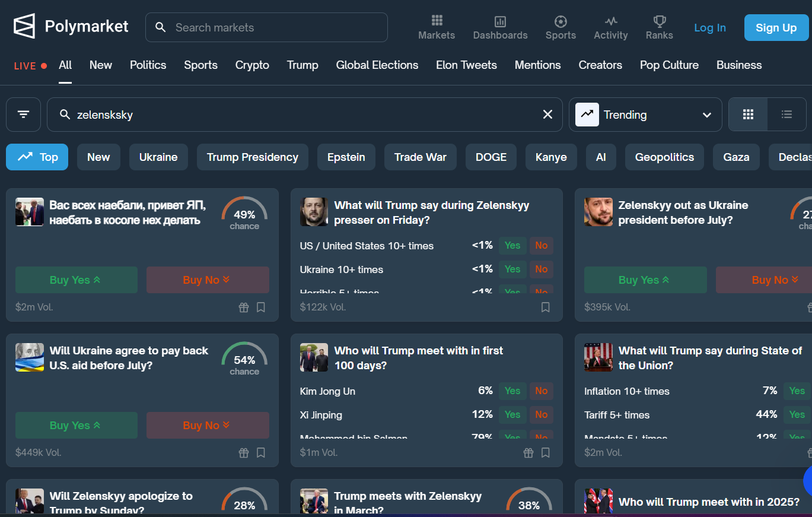812x517 pixels.
Task: Bookmark the Trump first 100 days market
Action: [x=546, y=453]
